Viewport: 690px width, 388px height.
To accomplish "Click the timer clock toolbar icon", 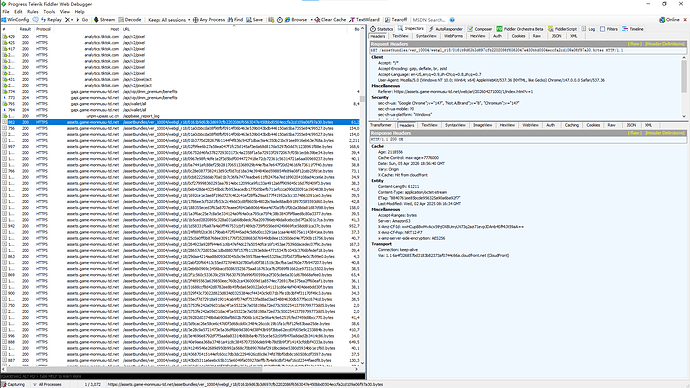I will point(279,20).
